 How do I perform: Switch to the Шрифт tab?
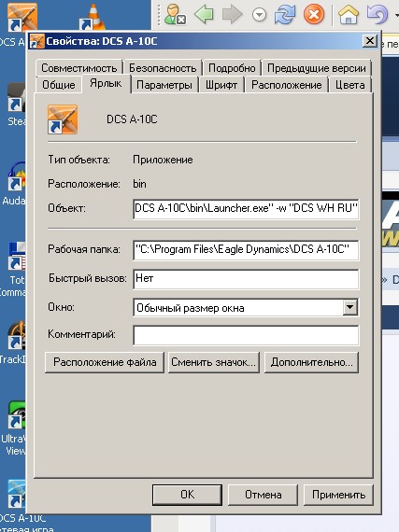(221, 85)
